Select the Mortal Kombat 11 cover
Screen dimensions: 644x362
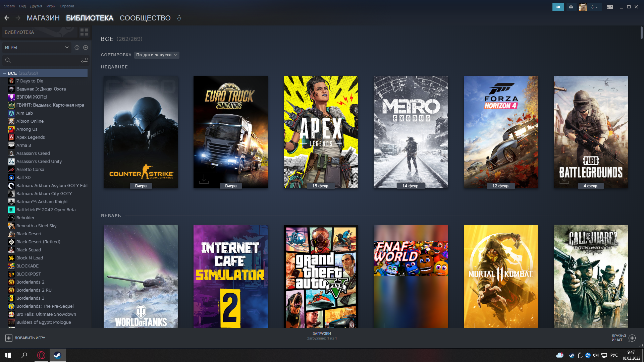coord(501,277)
